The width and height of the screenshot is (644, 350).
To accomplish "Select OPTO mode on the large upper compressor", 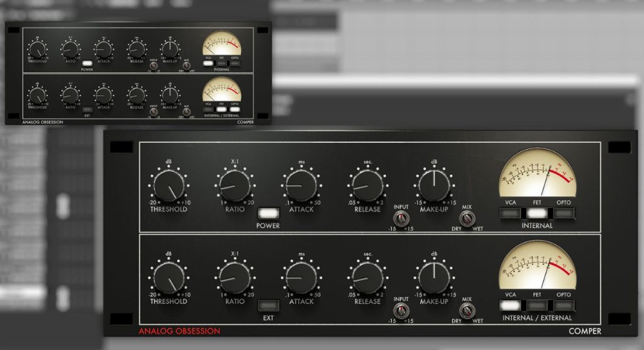I will [564, 213].
